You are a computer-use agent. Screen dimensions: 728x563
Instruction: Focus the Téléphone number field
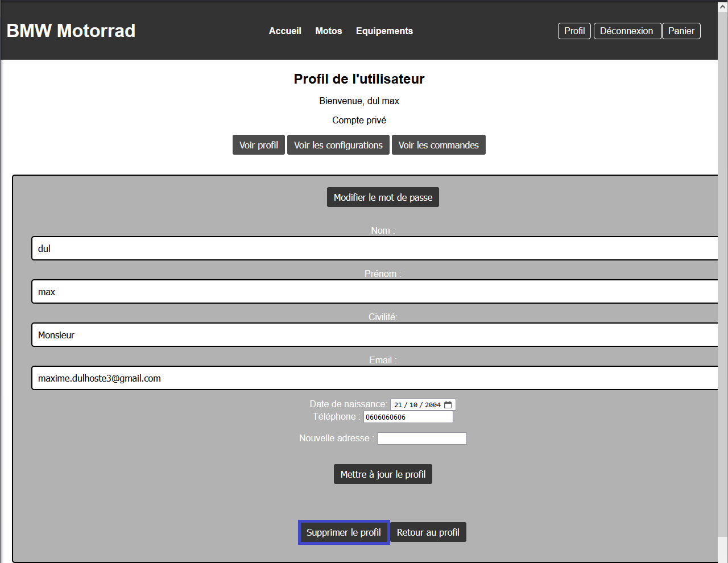(408, 417)
